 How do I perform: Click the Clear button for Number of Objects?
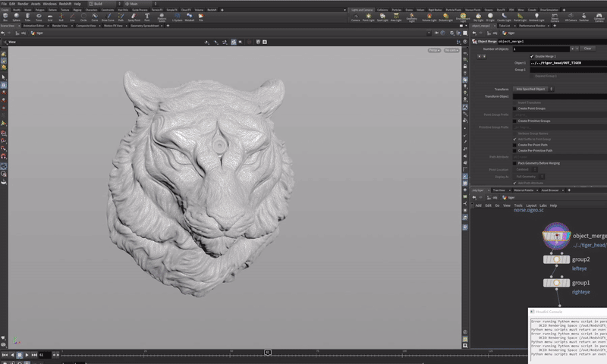(x=587, y=49)
